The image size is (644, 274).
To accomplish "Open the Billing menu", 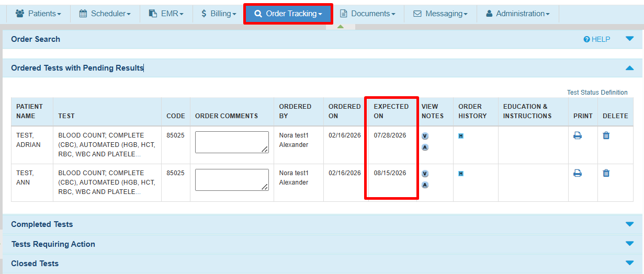I will [x=219, y=14].
